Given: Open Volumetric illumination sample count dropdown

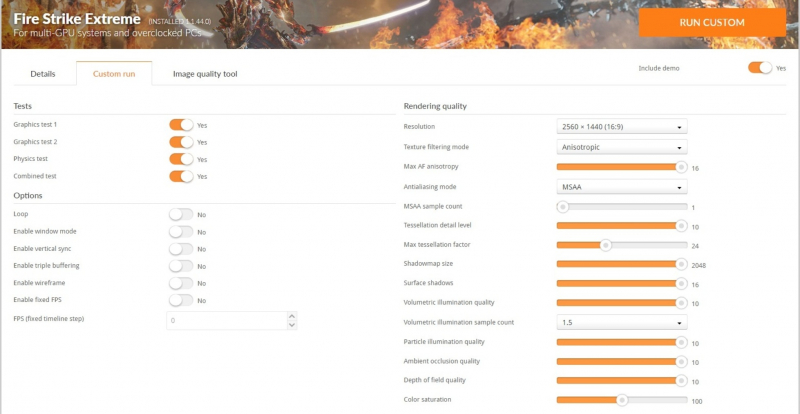Looking at the screenshot, I should click(621, 323).
